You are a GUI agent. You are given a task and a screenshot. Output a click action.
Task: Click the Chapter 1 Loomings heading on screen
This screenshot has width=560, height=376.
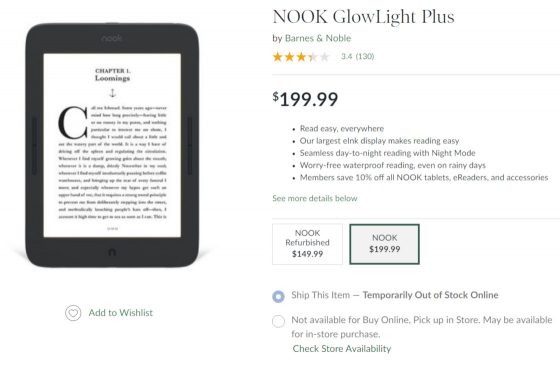112,75
